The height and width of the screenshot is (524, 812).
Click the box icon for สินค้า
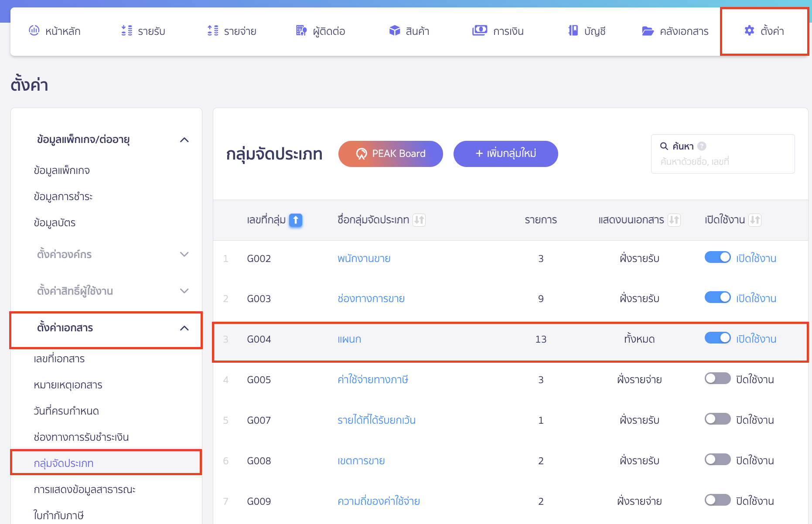point(395,31)
